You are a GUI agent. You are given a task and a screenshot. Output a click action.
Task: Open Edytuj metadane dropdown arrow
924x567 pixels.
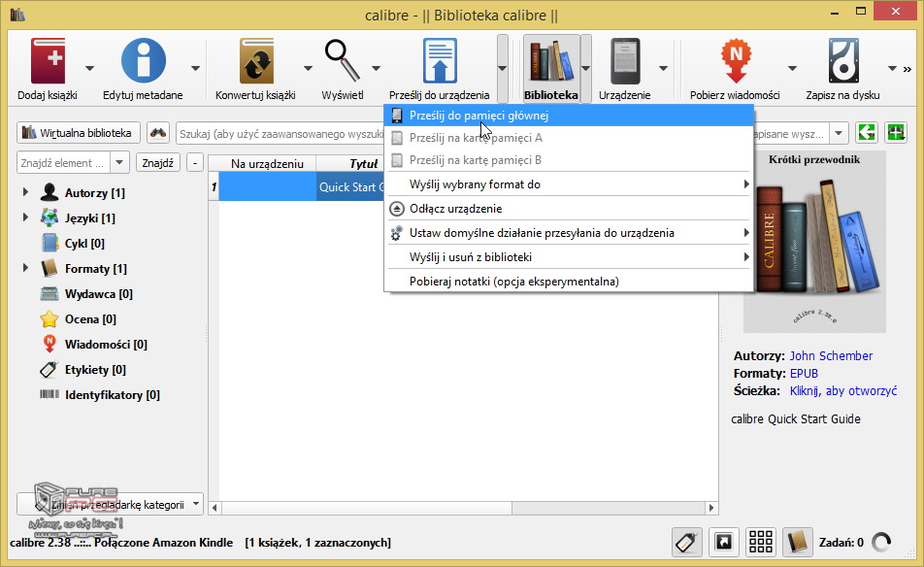point(196,68)
